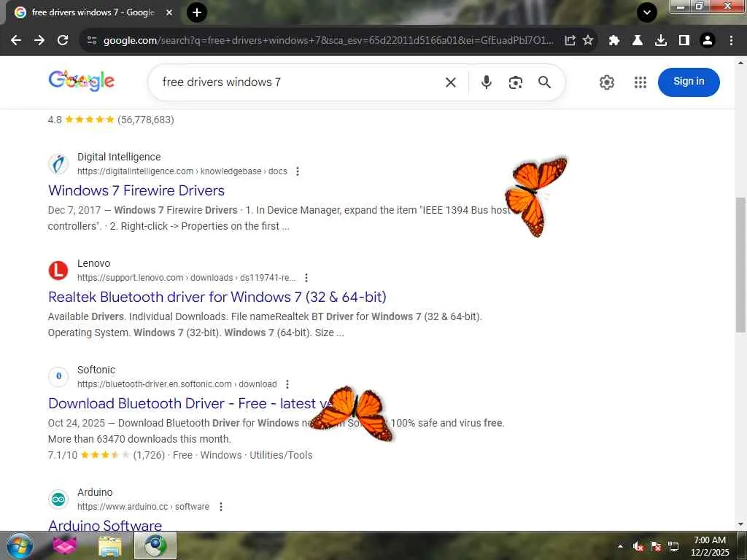Screen dimensions: 747x560
Task: Open 'Download Bluetooth Driver - Free' result
Action: point(190,404)
